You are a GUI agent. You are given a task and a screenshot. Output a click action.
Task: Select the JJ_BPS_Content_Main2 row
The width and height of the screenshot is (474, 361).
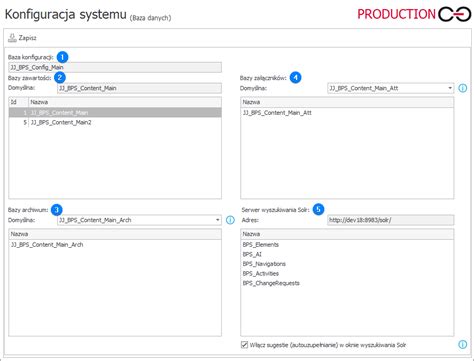115,123
